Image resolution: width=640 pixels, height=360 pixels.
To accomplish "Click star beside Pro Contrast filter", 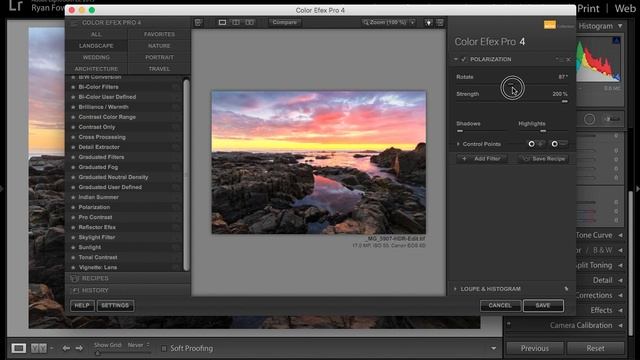I will click(x=73, y=217).
